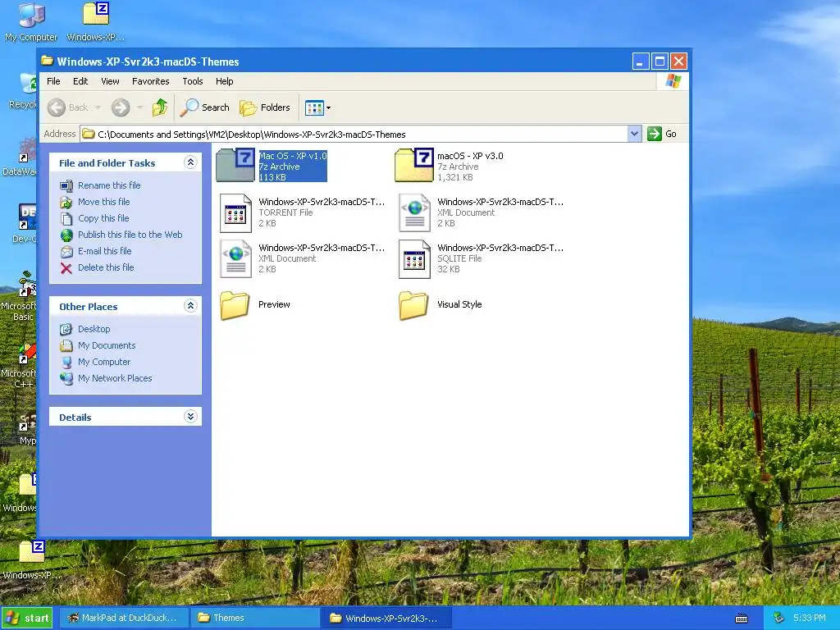
Task: Collapse the Other Places panel
Action: coord(190,305)
